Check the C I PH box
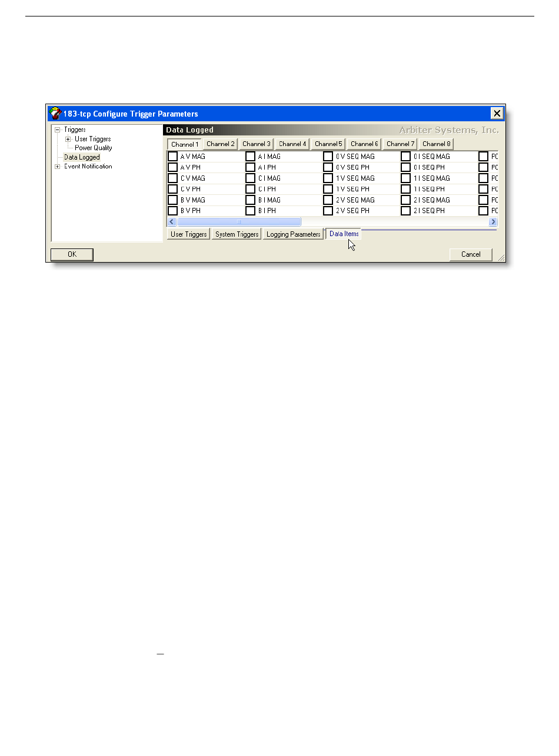 click(251, 189)
